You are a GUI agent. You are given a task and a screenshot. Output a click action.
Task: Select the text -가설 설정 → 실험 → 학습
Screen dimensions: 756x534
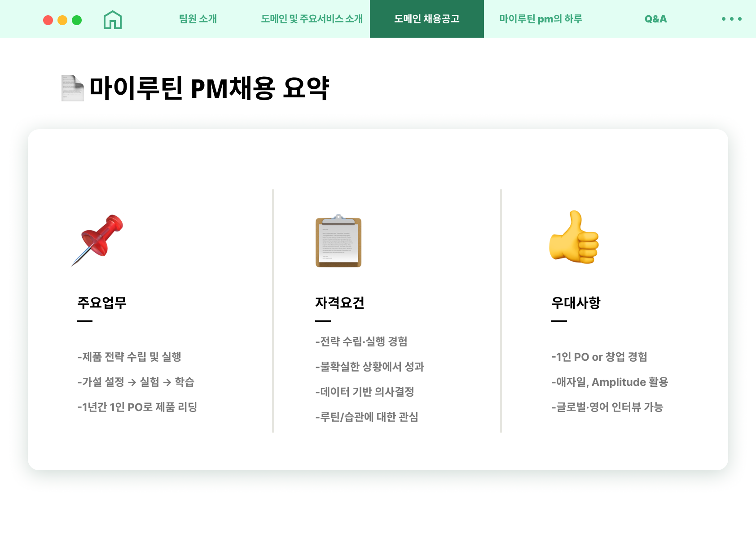click(136, 382)
